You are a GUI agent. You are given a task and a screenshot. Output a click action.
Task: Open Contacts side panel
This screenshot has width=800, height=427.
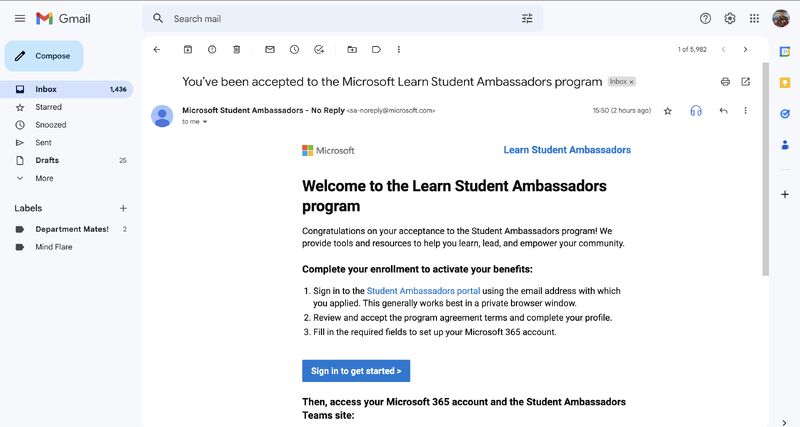pos(785,145)
